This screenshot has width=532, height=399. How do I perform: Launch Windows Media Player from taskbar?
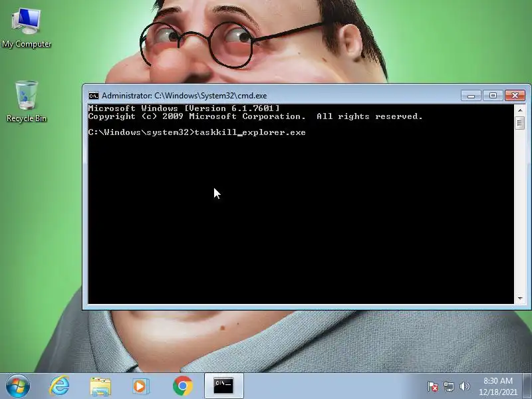click(x=140, y=386)
